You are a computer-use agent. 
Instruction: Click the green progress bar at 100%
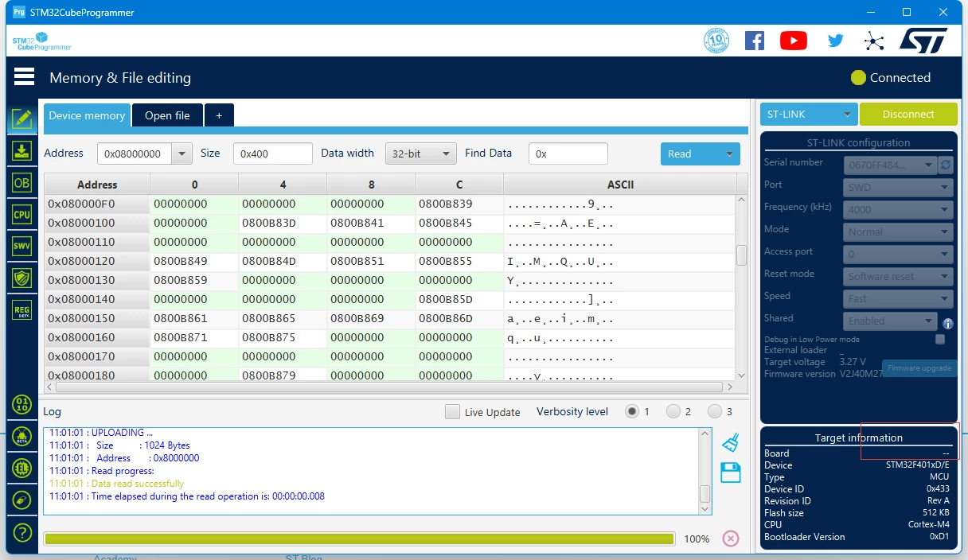[x=359, y=539]
